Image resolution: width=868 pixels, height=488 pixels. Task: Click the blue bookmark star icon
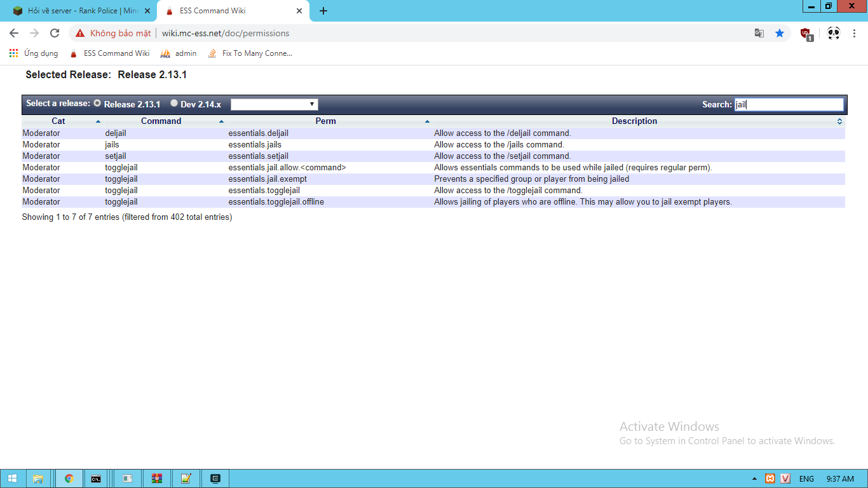point(780,33)
